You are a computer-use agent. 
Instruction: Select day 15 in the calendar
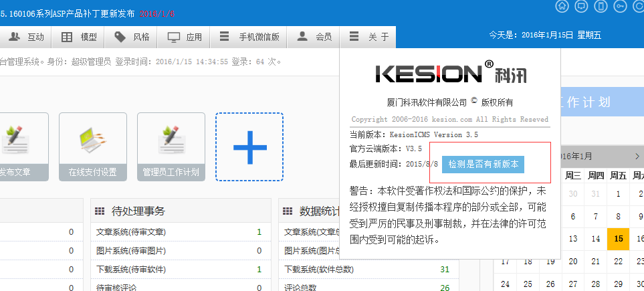click(618, 239)
